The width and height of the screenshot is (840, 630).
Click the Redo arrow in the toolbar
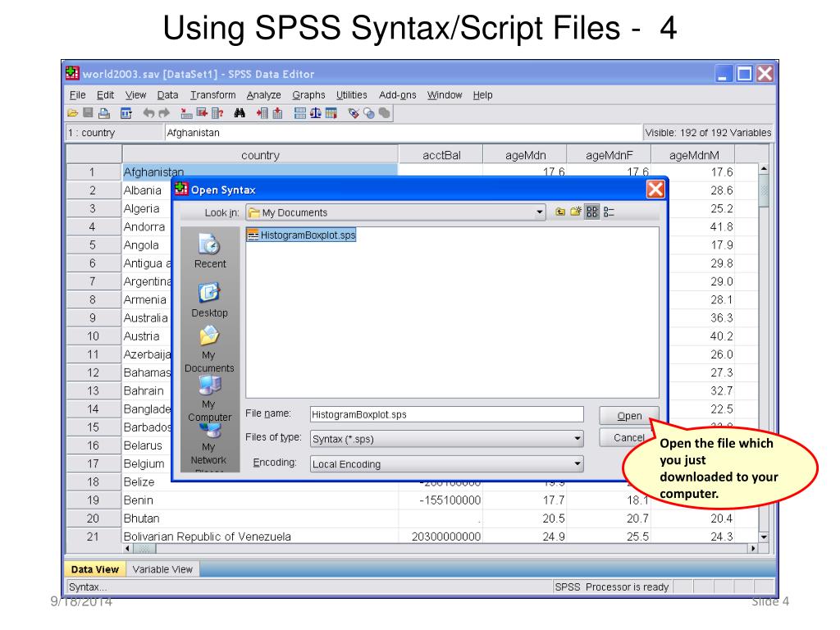tap(164, 113)
